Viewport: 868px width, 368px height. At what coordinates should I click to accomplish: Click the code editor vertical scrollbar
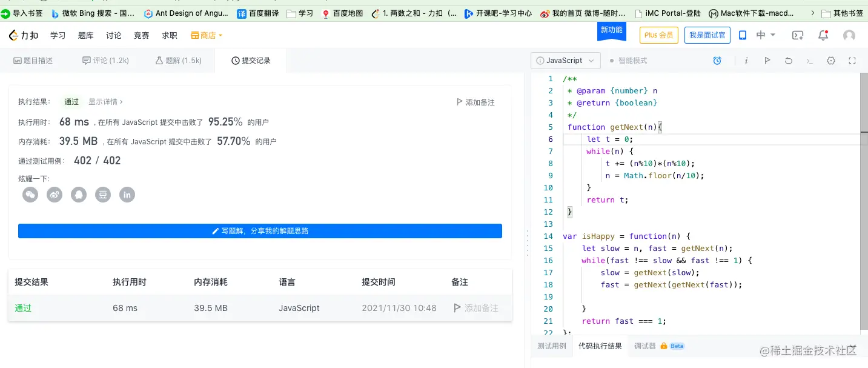click(x=864, y=200)
